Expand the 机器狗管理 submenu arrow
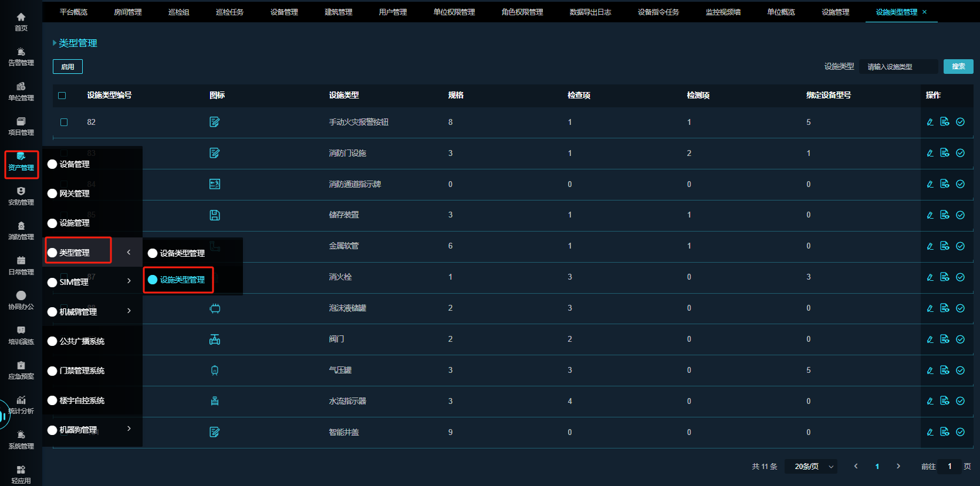 pos(129,429)
